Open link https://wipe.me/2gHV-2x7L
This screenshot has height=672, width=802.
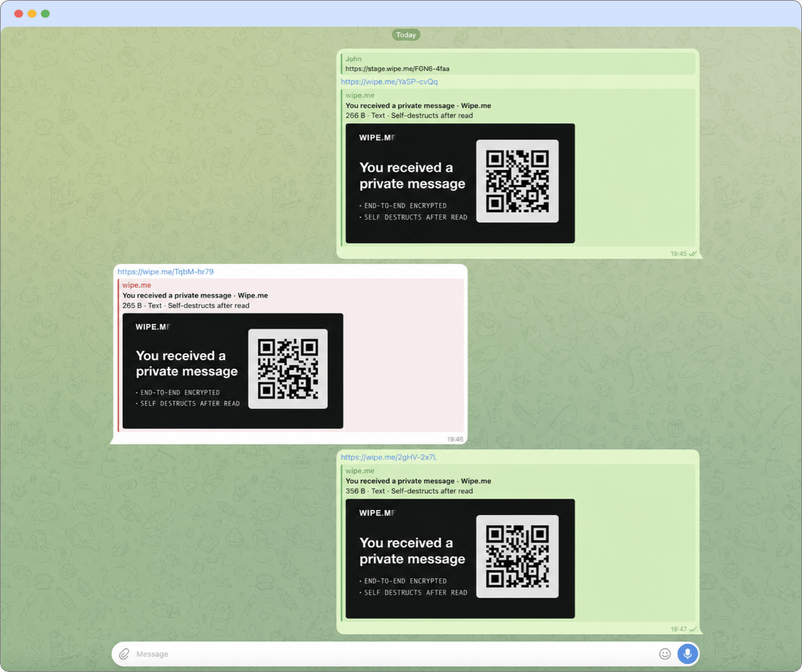pos(389,457)
